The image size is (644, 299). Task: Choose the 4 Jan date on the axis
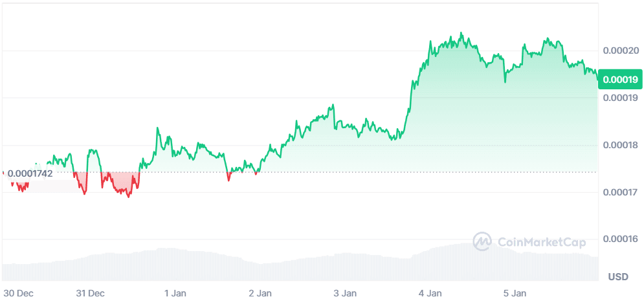(x=430, y=293)
